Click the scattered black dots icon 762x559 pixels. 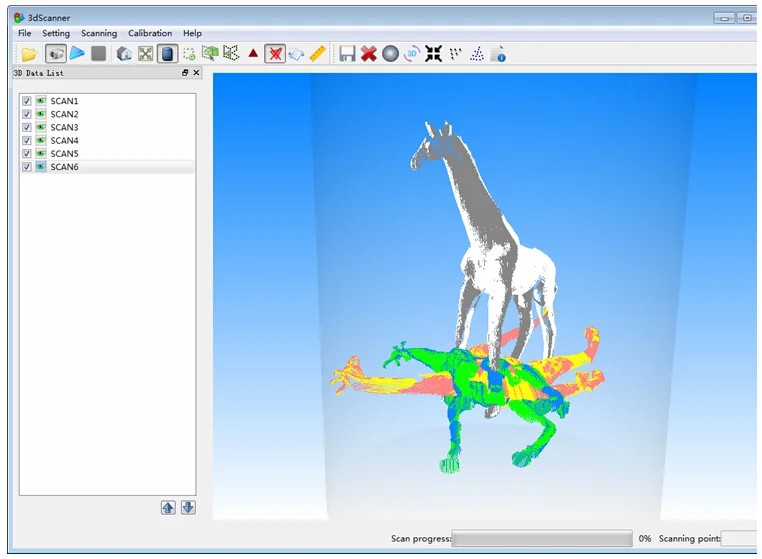(x=455, y=53)
